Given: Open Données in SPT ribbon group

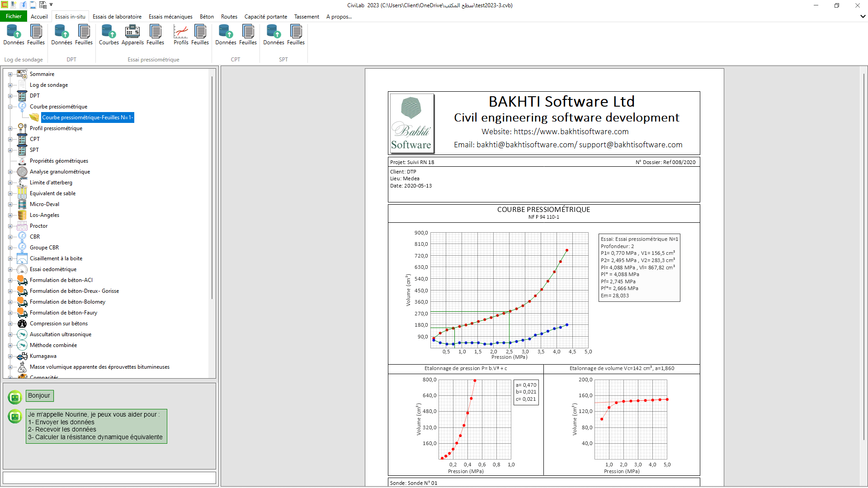Looking at the screenshot, I should (274, 35).
